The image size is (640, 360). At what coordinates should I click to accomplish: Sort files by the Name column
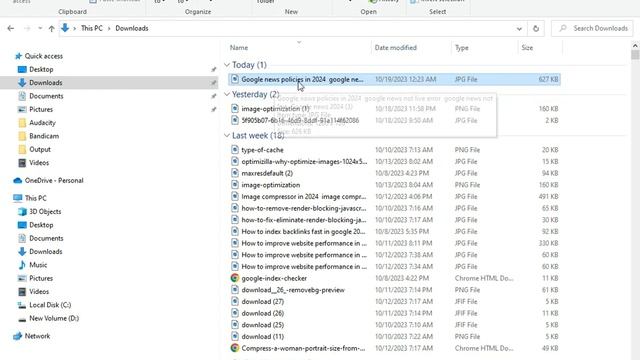239,48
